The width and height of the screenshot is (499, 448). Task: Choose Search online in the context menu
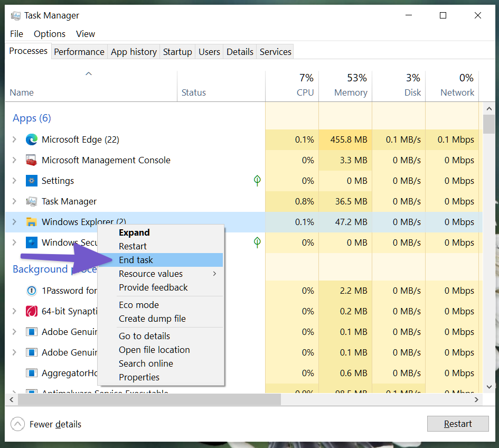[161, 363]
